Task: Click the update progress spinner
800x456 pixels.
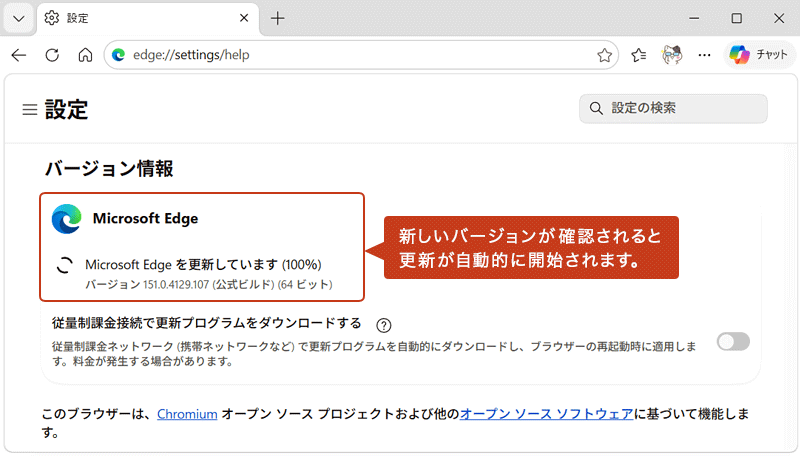Action: (x=64, y=265)
